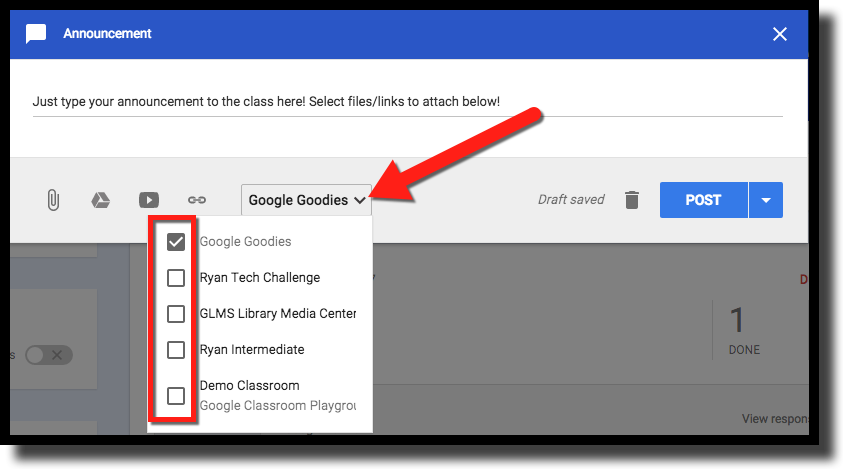Uncheck the Google Goodies class checkbox
Image resolution: width=843 pixels, height=469 pixels.
(x=176, y=242)
